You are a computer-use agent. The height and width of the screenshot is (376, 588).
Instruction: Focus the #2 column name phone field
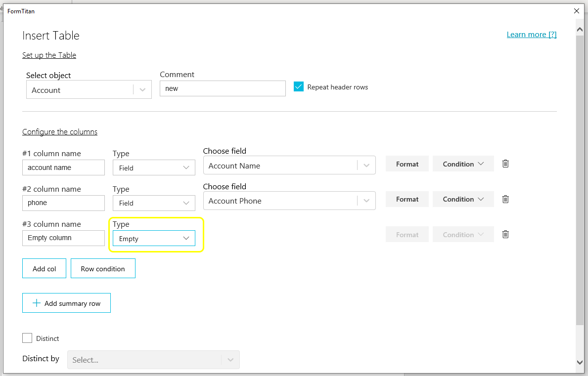[63, 203]
